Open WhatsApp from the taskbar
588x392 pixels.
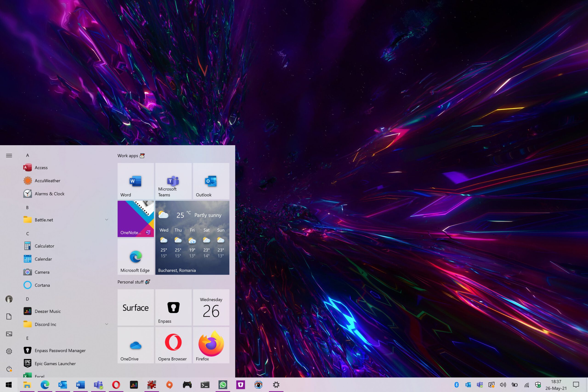[223, 385]
